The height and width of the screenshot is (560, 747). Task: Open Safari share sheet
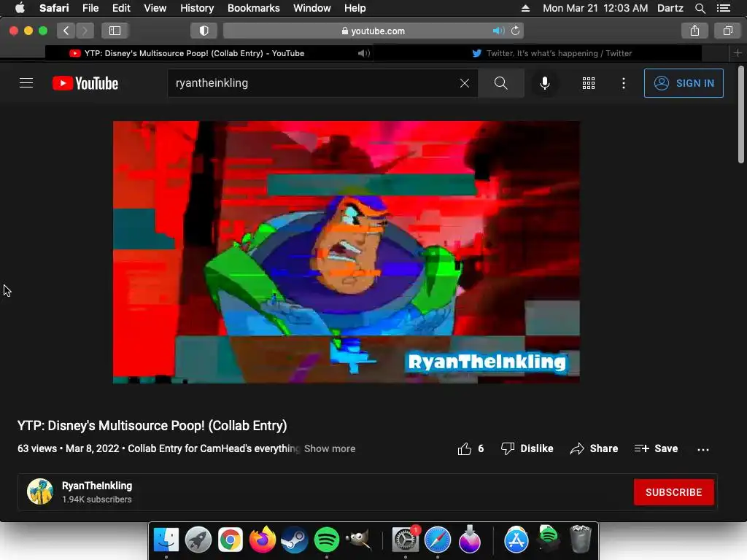pyautogui.click(x=694, y=31)
